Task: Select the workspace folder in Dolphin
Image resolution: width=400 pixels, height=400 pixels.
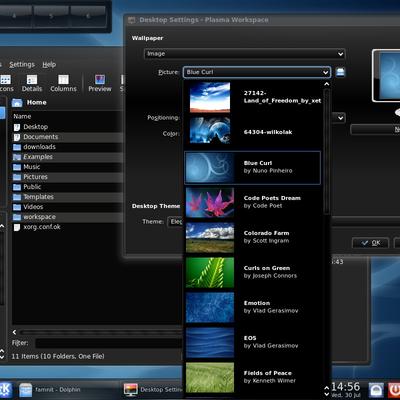Action: click(39, 217)
